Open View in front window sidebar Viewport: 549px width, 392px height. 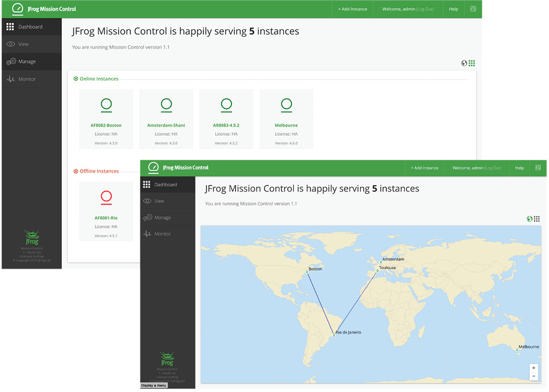click(168, 201)
